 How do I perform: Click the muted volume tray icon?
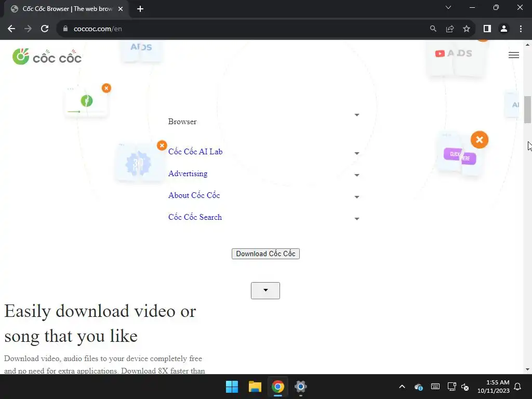pos(465,387)
